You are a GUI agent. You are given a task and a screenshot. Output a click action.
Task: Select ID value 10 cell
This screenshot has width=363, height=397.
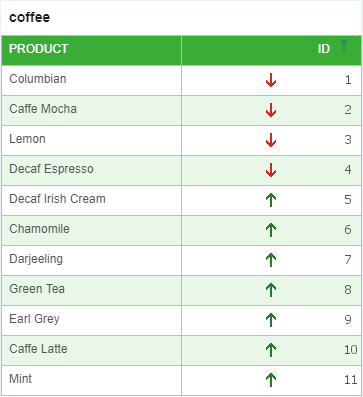(x=271, y=350)
